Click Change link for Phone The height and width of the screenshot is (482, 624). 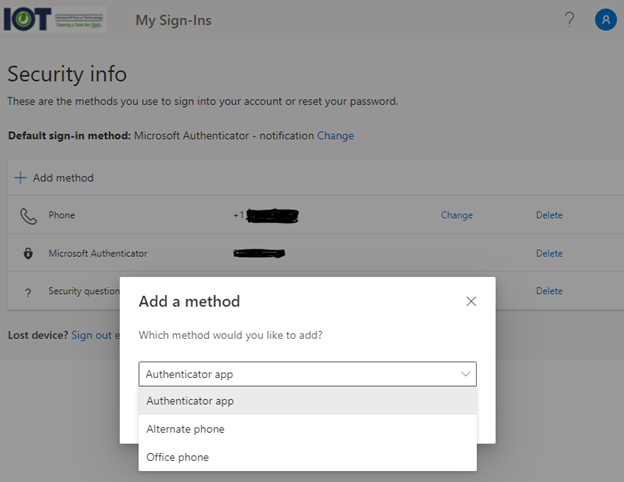point(456,215)
